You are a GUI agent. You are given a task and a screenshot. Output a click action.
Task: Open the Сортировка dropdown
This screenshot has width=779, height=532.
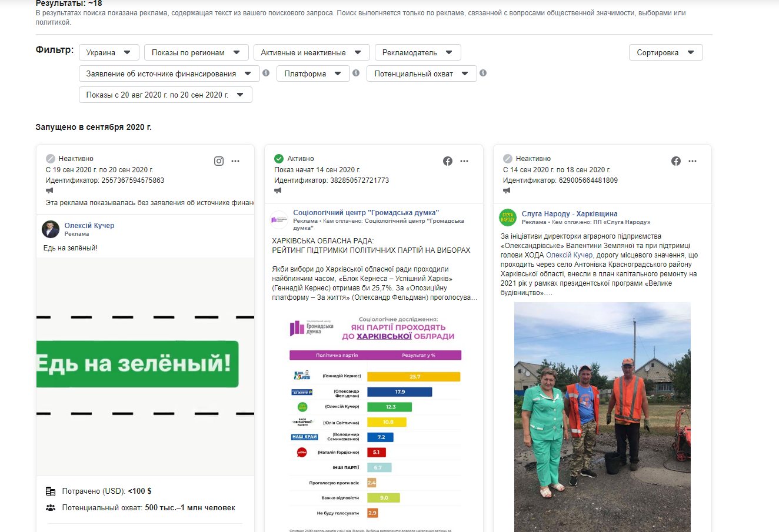click(665, 52)
